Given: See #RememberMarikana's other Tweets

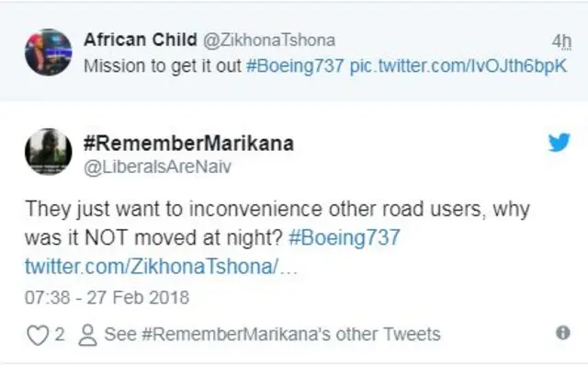Looking at the screenshot, I should point(272,335).
